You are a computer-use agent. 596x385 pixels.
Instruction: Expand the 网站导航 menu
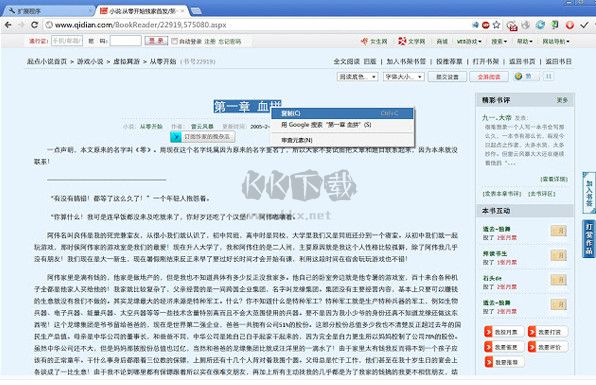[556, 41]
